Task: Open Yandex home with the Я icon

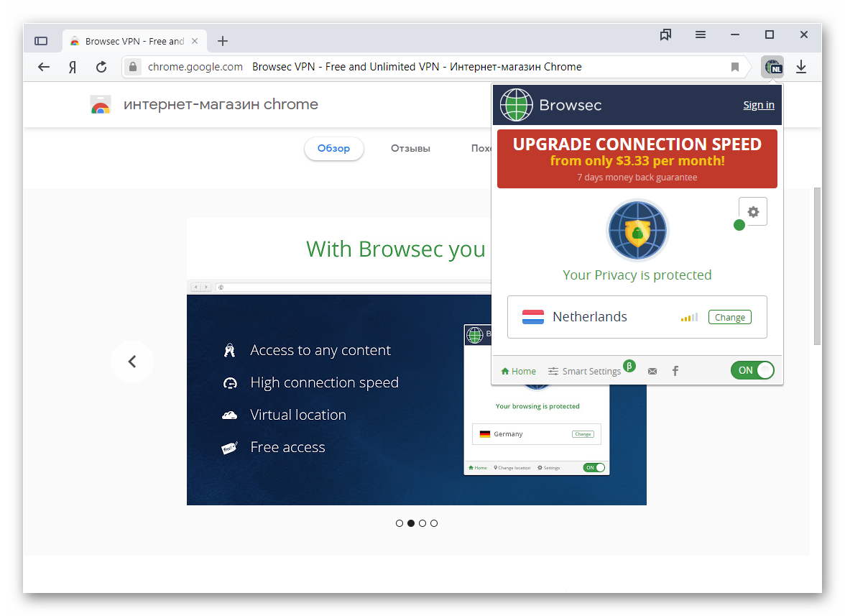Action: coord(72,67)
